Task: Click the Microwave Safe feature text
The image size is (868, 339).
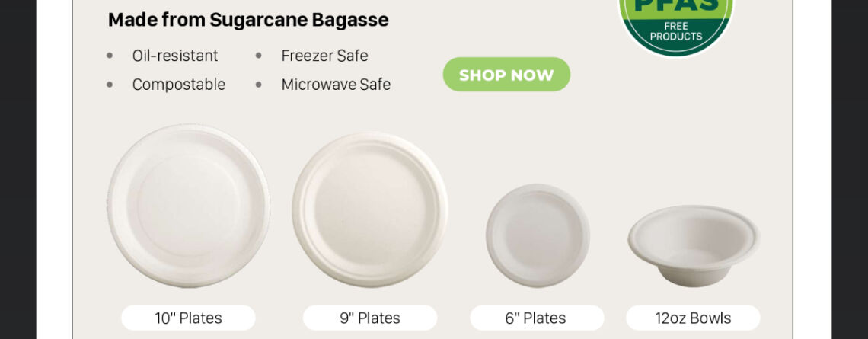Action: click(x=336, y=85)
